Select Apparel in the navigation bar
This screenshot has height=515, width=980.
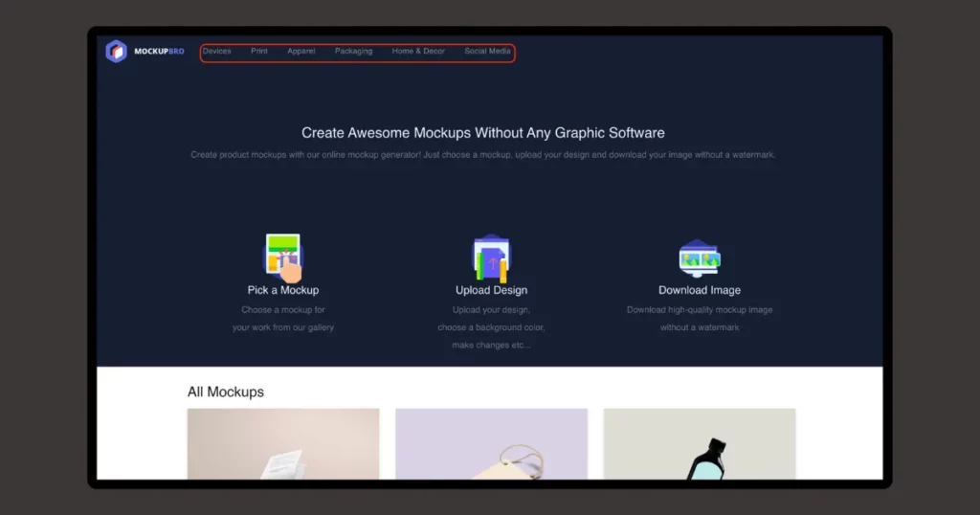click(301, 52)
